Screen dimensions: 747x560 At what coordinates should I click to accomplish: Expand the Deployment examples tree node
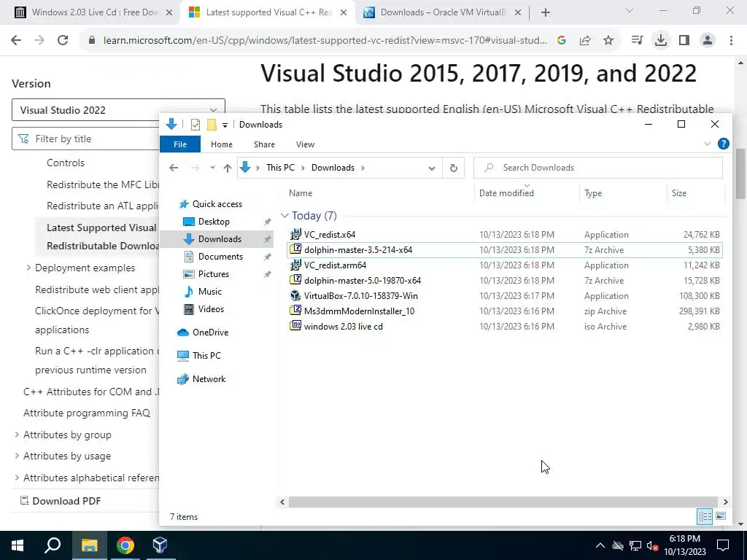(28, 268)
